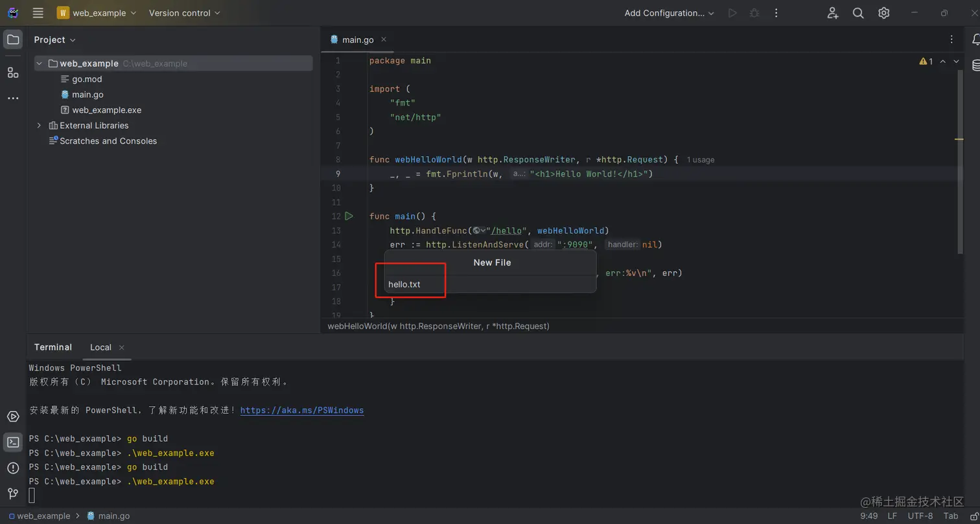Click the ":9090" address string
The width and height of the screenshot is (980, 524).
(574, 245)
